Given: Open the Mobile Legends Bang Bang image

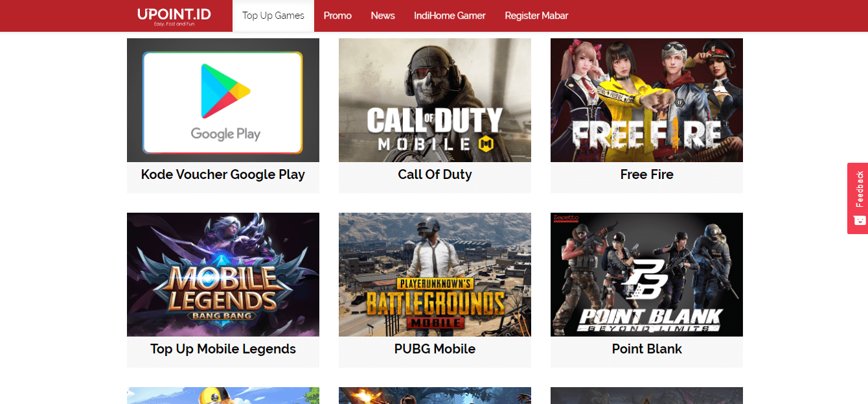Looking at the screenshot, I should click(x=223, y=274).
